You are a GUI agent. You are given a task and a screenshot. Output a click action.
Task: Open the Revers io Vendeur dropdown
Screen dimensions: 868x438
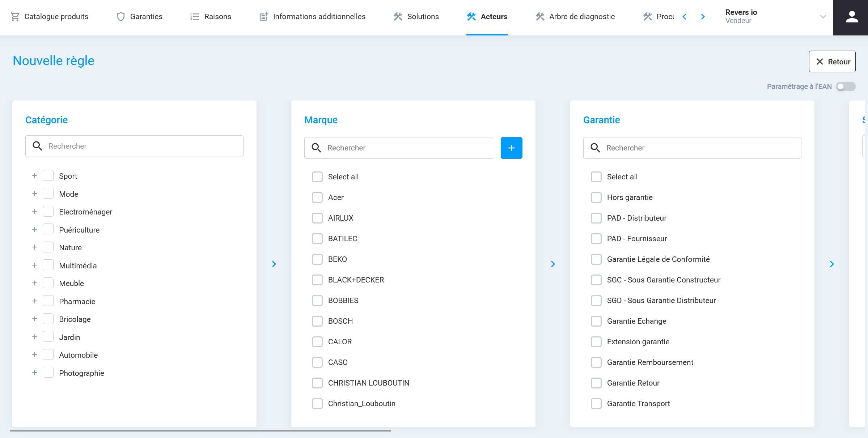(822, 17)
